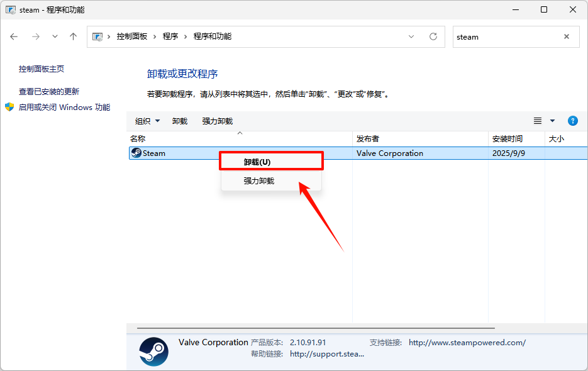The image size is (588, 371).
Task: Select the Steam row in the list
Action: (358, 153)
